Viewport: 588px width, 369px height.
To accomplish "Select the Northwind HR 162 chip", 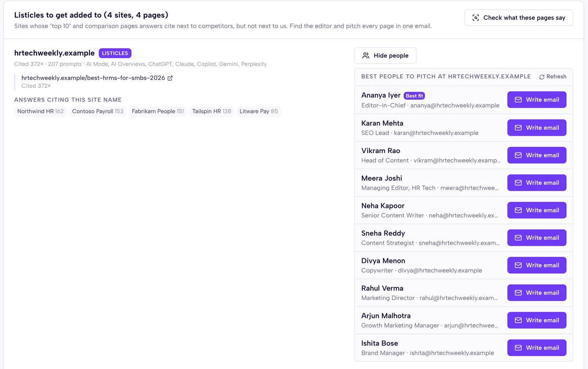I will 40,111.
